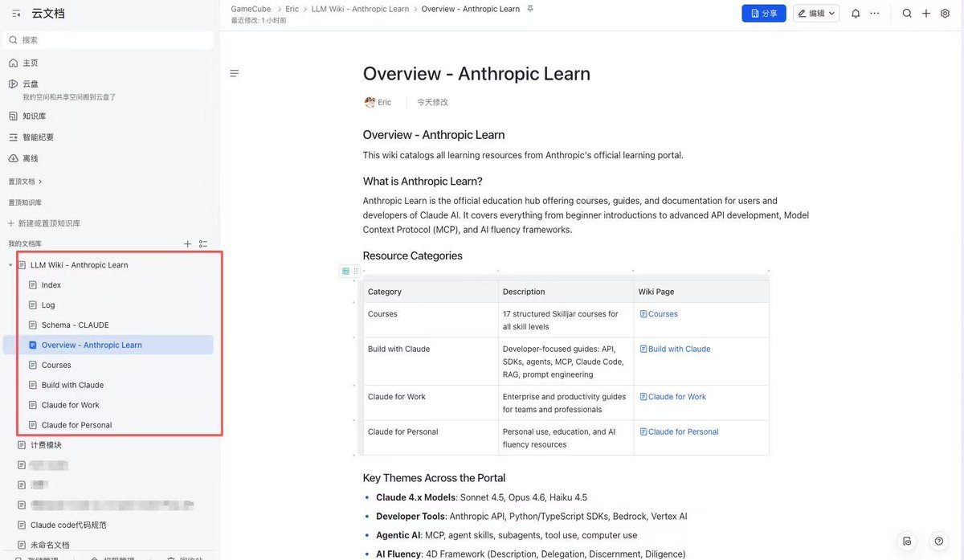Screen dimensions: 964x560
Task: Click the GameCube breadcrumb
Action: click(x=251, y=9)
